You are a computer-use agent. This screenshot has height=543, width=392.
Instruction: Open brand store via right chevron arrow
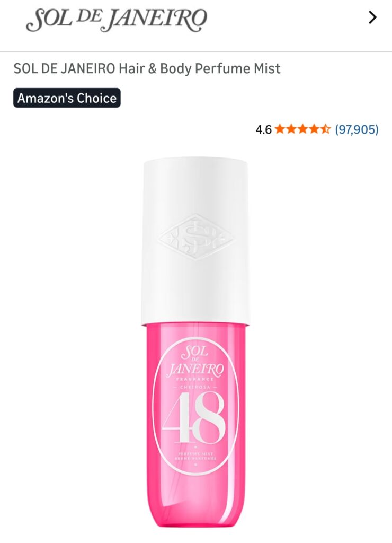pyautogui.click(x=372, y=17)
